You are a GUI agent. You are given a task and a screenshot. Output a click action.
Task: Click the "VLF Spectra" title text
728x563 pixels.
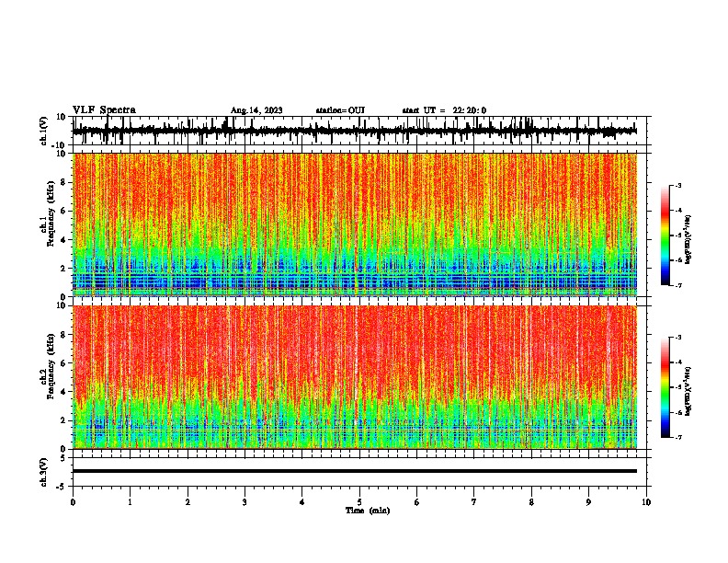point(104,110)
